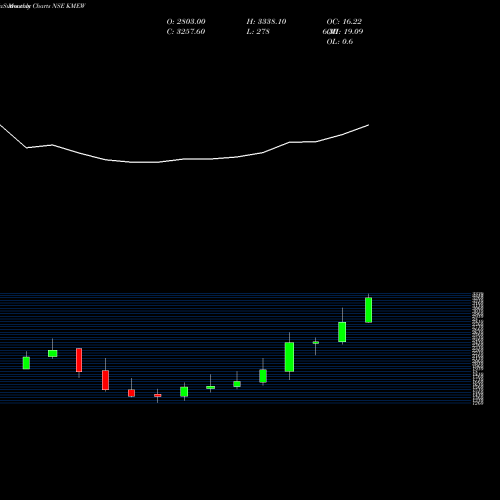Click the 'Charts NSE KMEW' title text

[59, 6]
